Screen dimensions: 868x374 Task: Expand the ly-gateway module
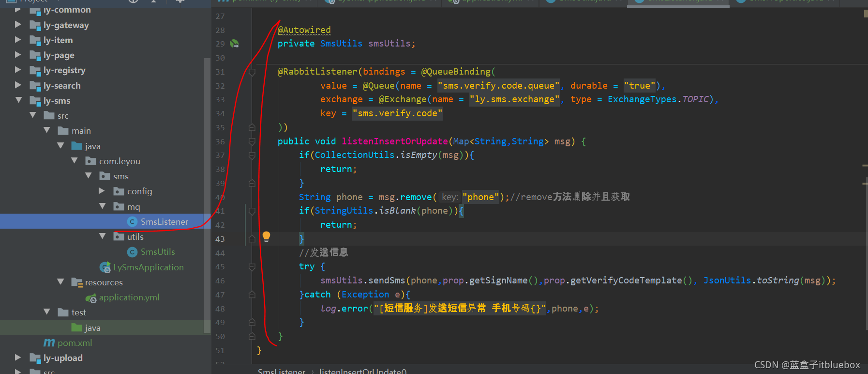coord(18,25)
